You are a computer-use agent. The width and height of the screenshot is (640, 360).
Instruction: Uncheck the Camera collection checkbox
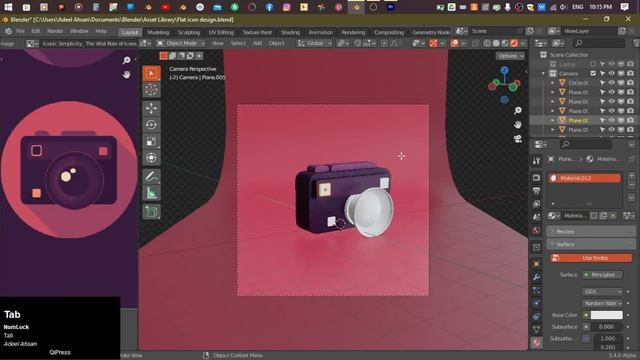click(x=593, y=73)
